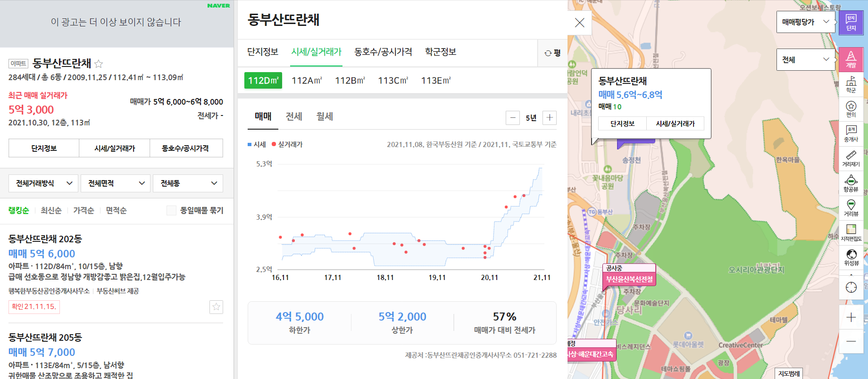Click the 최근 매매 실거래가 price 5억 3,000
The image size is (868, 379).
click(31, 110)
